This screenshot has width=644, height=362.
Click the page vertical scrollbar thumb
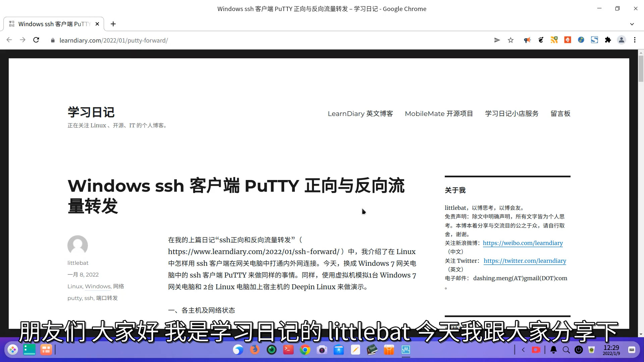point(641,69)
